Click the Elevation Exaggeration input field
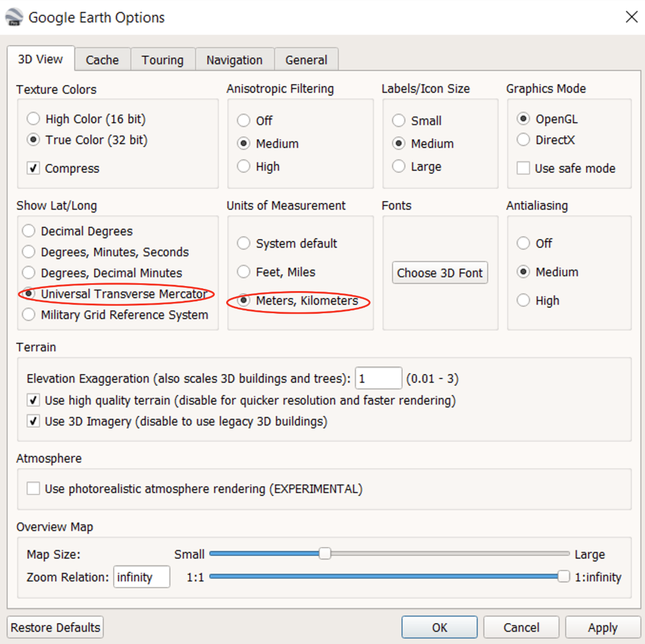 [x=378, y=378]
